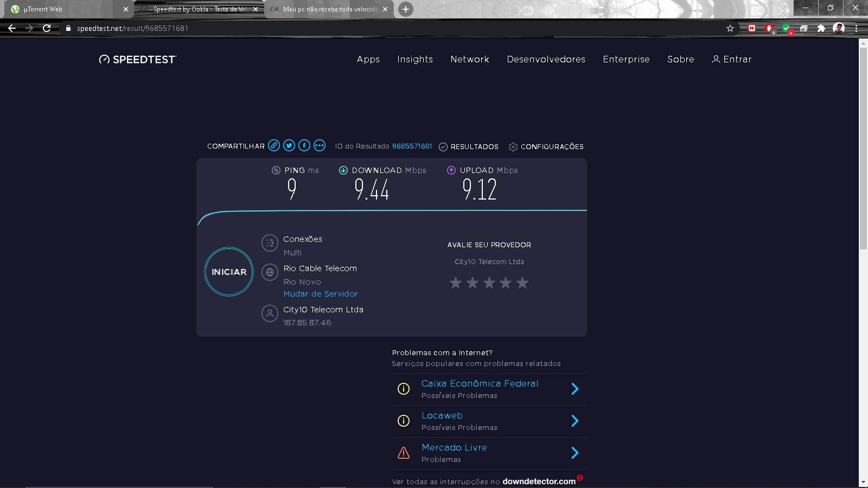868x488 pixels.
Task: Start the test with INICIAR button
Action: coord(229,272)
